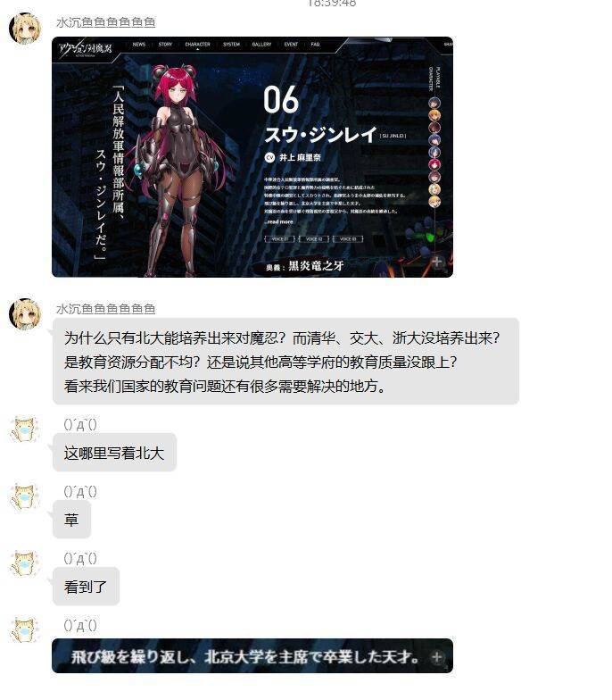Click plus icon on the bottom image
612x700 pixels.
tap(437, 657)
